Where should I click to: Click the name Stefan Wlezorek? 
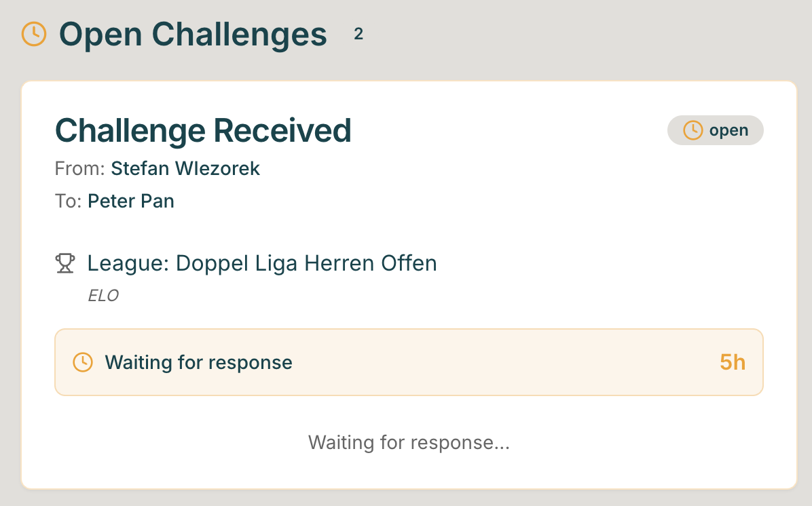coord(185,168)
